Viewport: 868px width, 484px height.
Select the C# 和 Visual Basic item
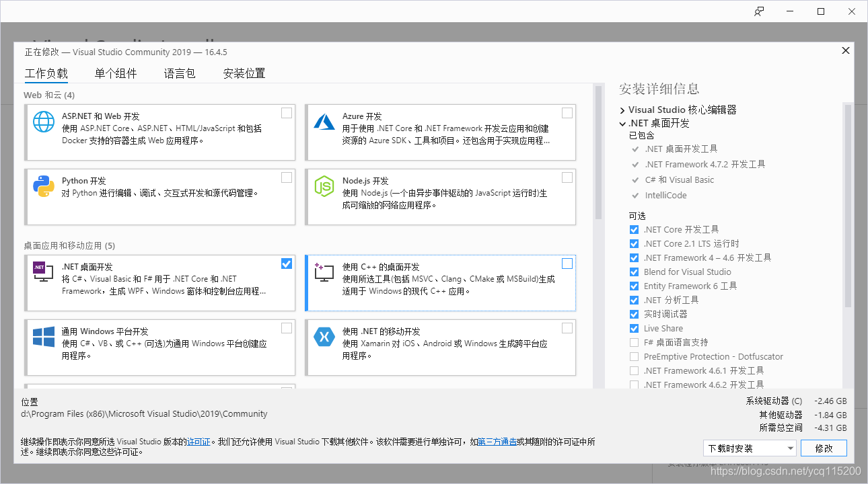pyautogui.click(x=679, y=179)
